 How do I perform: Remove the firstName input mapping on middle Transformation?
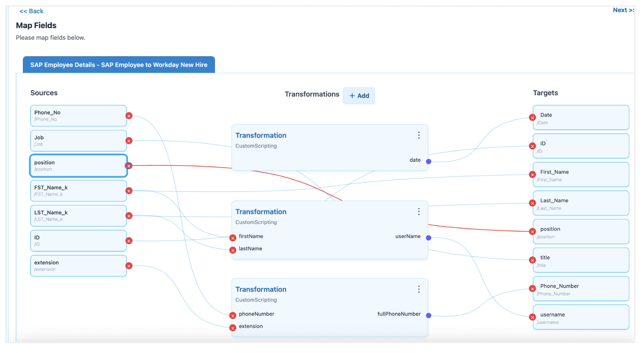click(233, 238)
